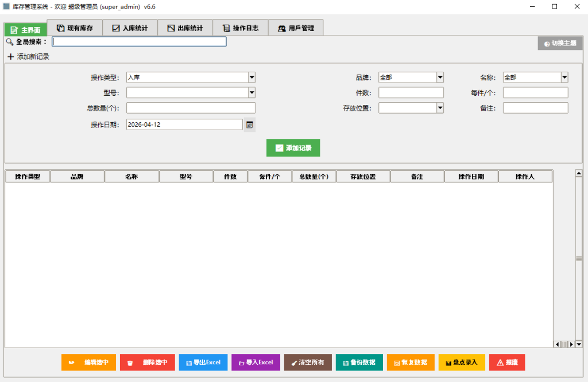Screen dimensions: 588x382
Task: Sort by 备注 column header
Action: pyautogui.click(x=417, y=177)
